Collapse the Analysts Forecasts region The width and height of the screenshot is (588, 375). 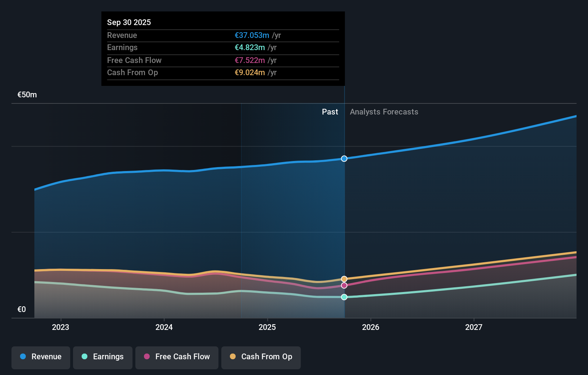click(384, 112)
